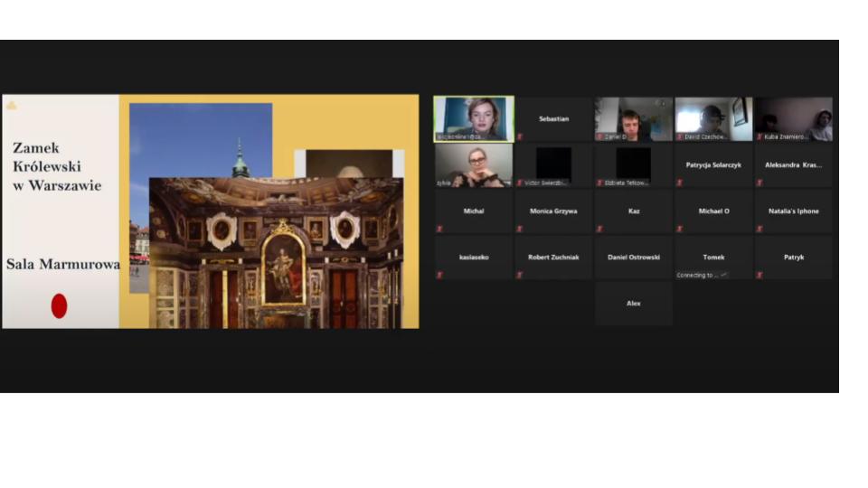The height and width of the screenshot is (488, 868).
Task: Click muted mic icon beside Elzbieta name
Action: pos(599,183)
